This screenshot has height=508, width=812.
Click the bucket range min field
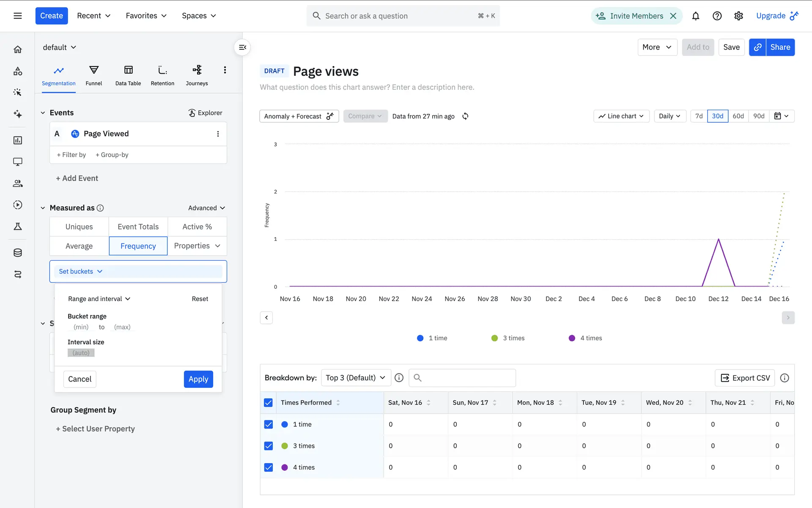[x=81, y=327]
